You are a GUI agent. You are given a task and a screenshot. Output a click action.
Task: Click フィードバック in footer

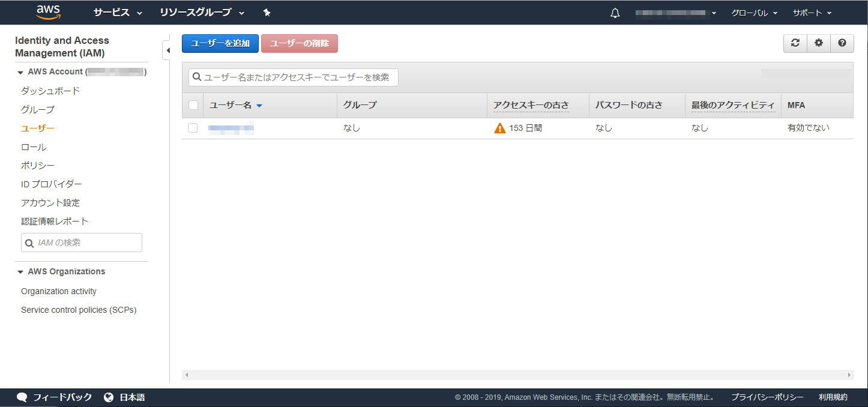(x=62, y=397)
